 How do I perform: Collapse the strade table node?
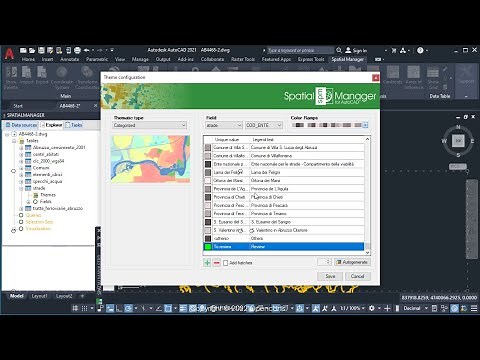[x=21, y=188]
